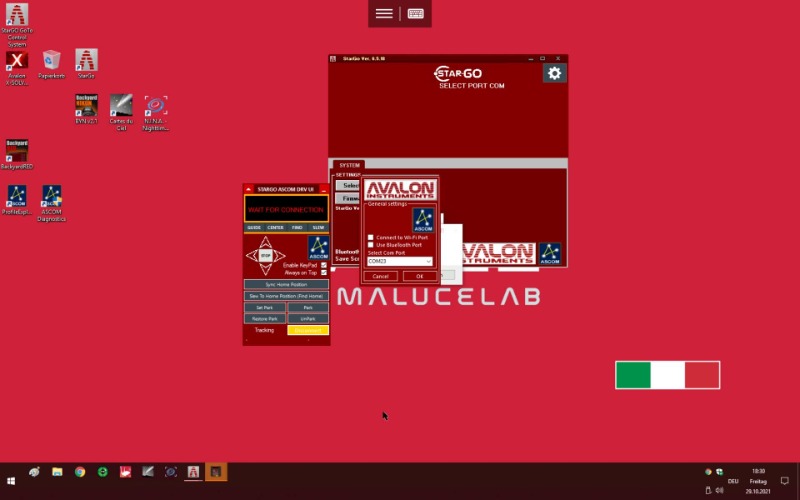800x500 pixels.
Task: Launch the BYN v2.1 desktop shortcut
Action: coord(86,109)
